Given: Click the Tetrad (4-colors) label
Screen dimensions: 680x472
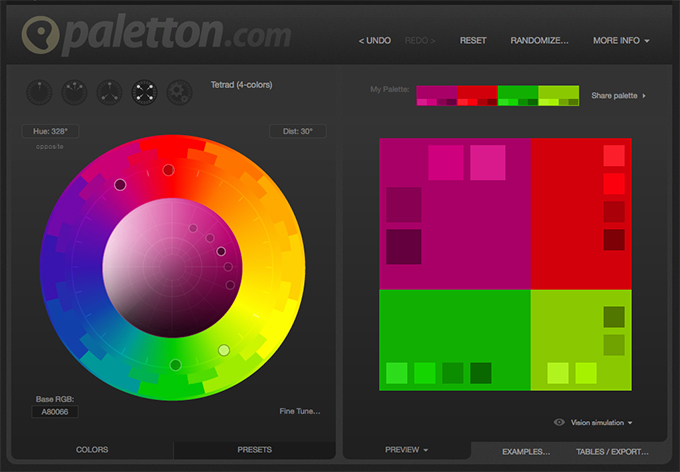Looking at the screenshot, I should pos(242,85).
